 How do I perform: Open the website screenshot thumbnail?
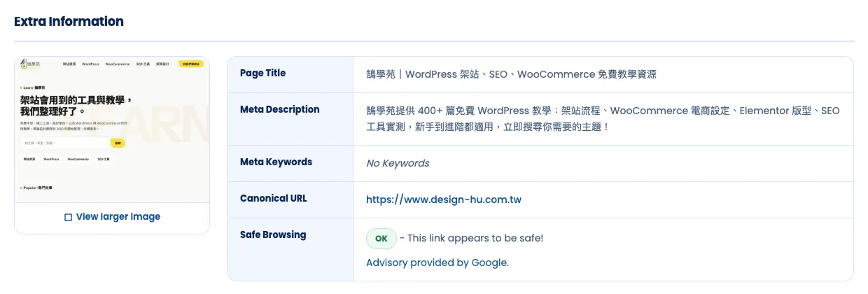112,129
